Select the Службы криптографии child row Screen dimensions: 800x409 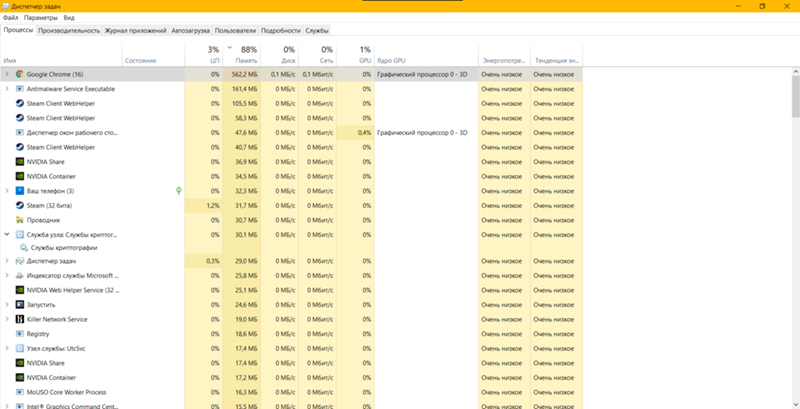(x=60, y=247)
